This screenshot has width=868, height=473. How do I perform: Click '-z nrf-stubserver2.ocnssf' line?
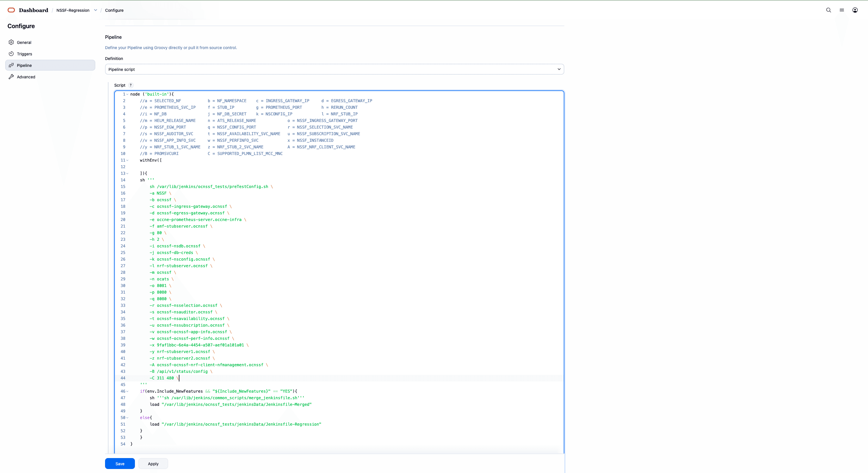point(180,358)
